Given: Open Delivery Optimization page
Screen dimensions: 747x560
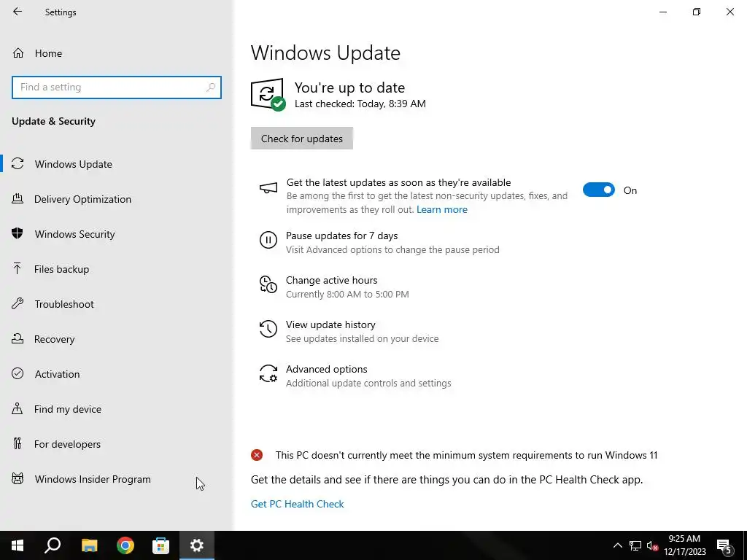Looking at the screenshot, I should 82,199.
